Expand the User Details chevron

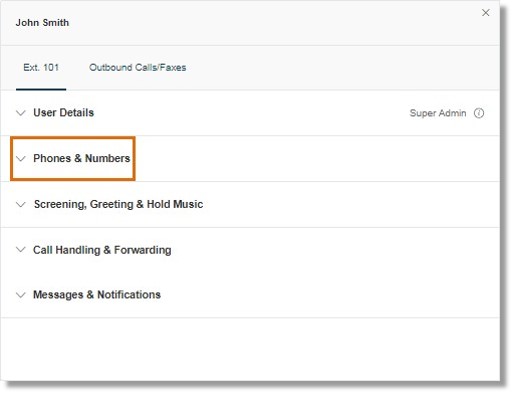coord(21,113)
